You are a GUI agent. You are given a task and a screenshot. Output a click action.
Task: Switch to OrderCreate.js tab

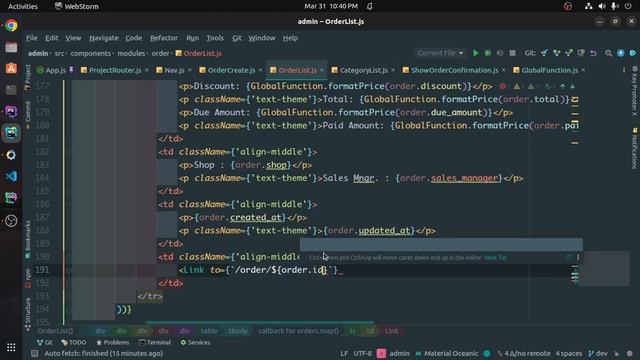231,70
